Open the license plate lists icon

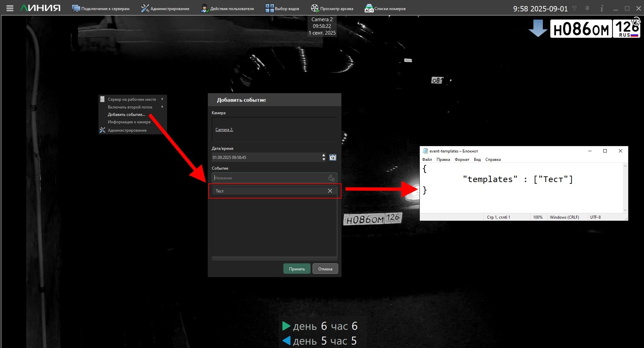point(369,8)
